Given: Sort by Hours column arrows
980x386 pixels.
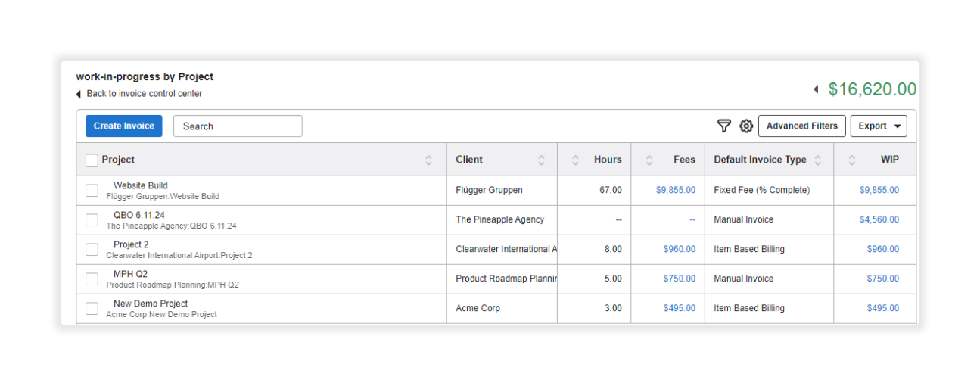Looking at the screenshot, I should [575, 160].
